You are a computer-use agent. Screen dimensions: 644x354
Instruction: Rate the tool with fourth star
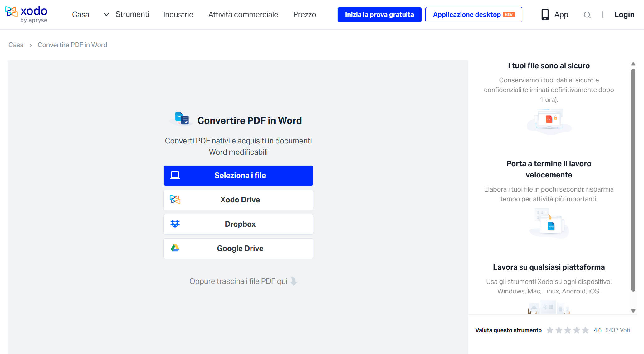point(577,330)
